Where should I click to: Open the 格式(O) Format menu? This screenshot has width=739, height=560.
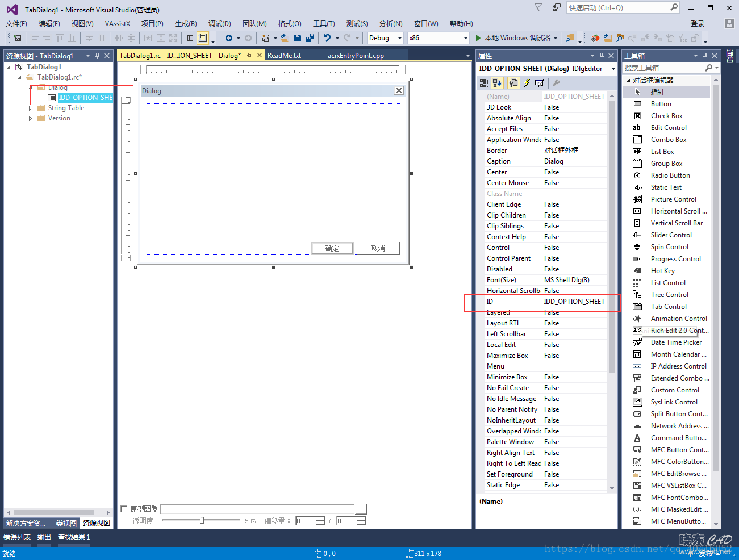click(290, 23)
